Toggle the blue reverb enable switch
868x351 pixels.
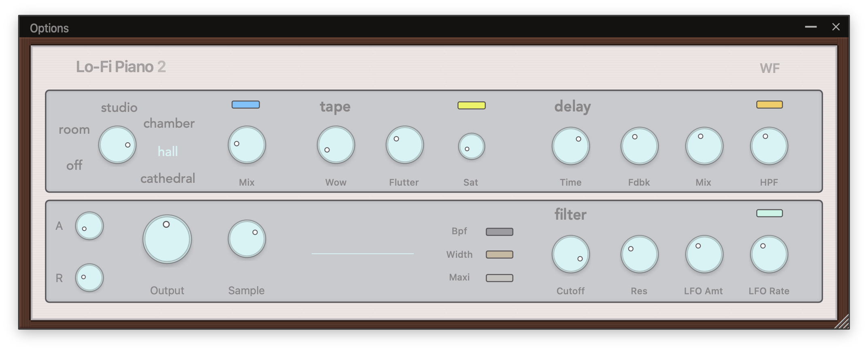246,105
